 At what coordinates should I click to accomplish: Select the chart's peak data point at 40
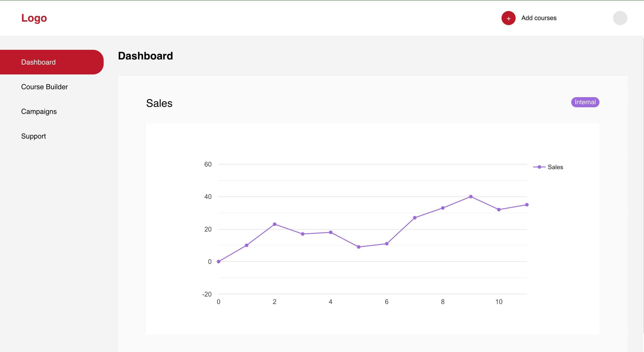[x=471, y=197]
